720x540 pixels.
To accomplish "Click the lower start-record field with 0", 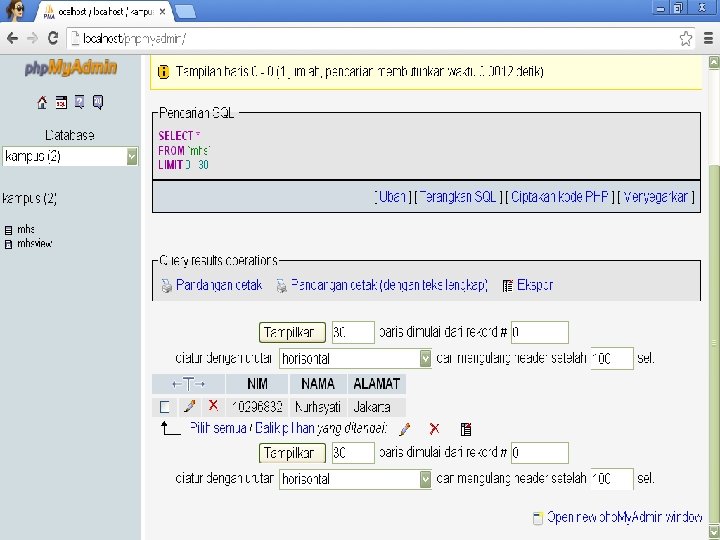I will (540, 453).
